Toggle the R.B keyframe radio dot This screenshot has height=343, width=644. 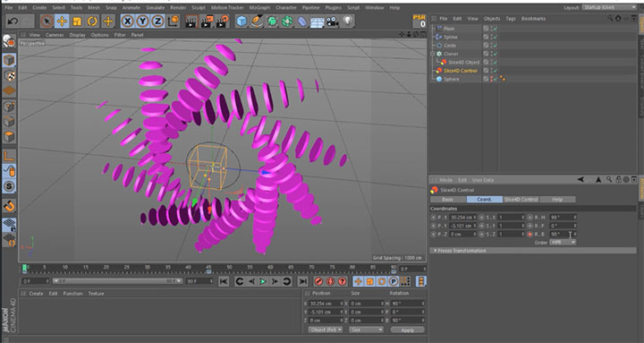click(x=530, y=234)
